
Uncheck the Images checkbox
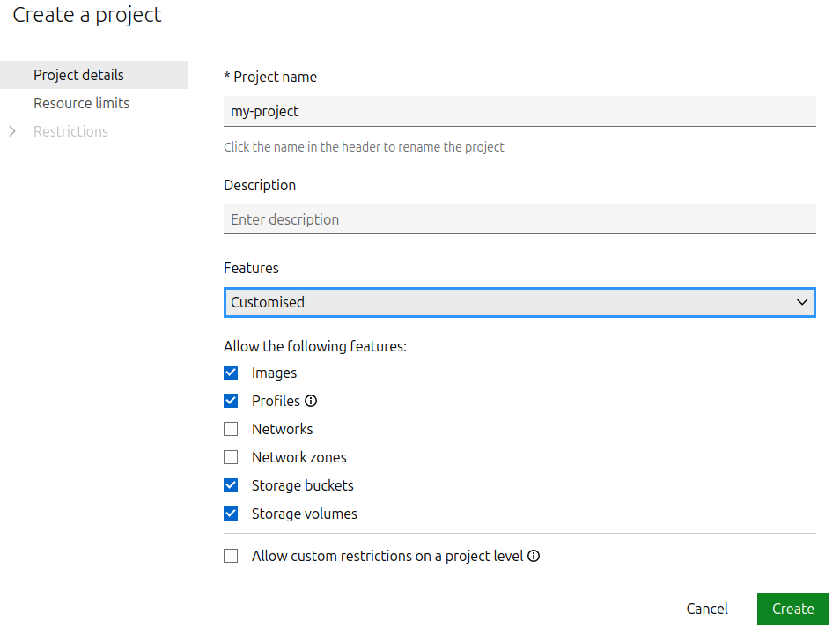point(231,373)
